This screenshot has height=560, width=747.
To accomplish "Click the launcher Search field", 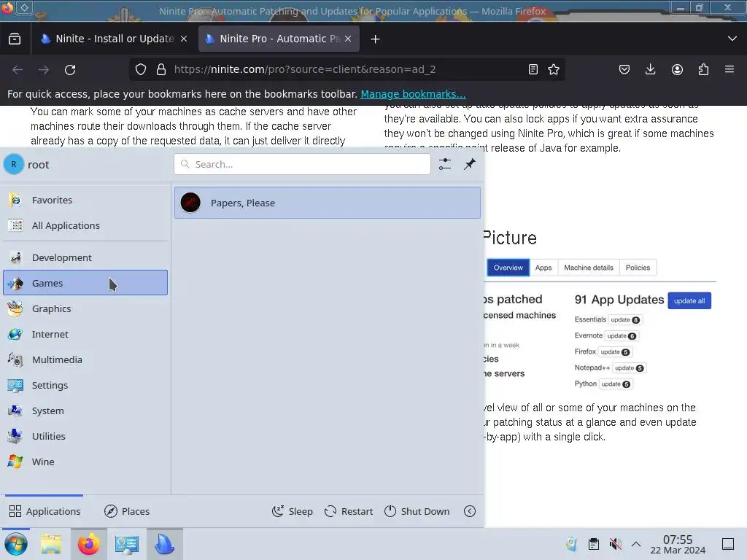I will [x=302, y=164].
